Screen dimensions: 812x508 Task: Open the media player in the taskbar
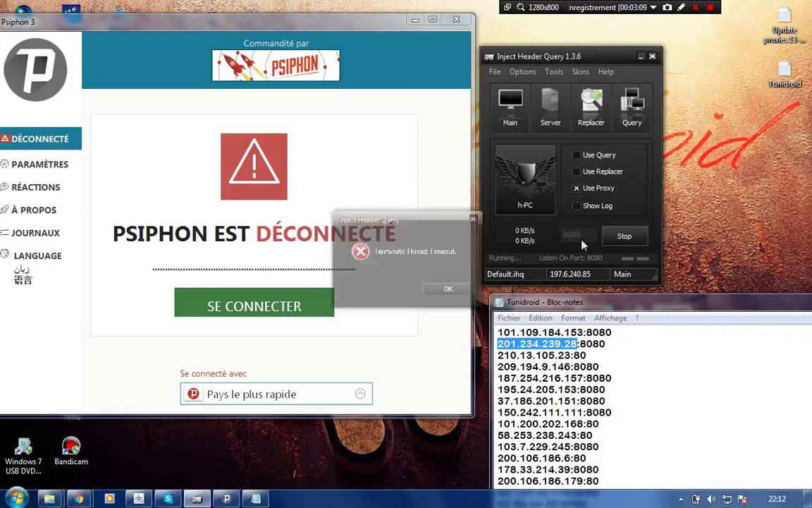109,499
